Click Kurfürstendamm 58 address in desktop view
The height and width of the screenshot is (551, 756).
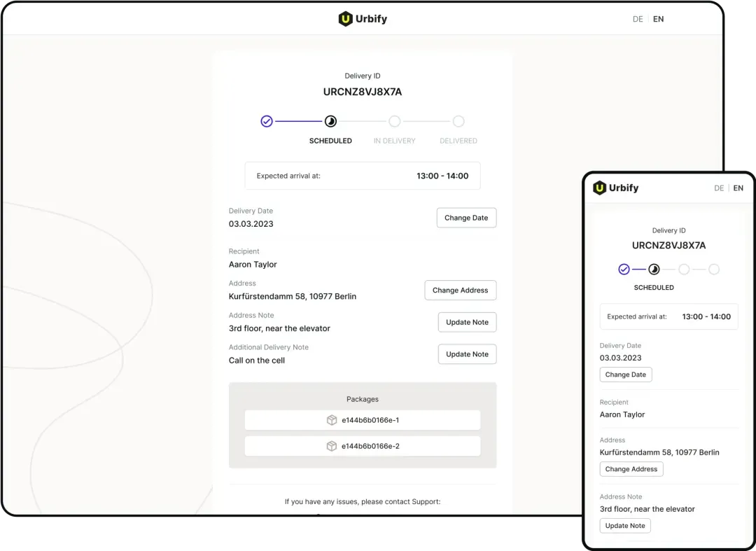[292, 296]
